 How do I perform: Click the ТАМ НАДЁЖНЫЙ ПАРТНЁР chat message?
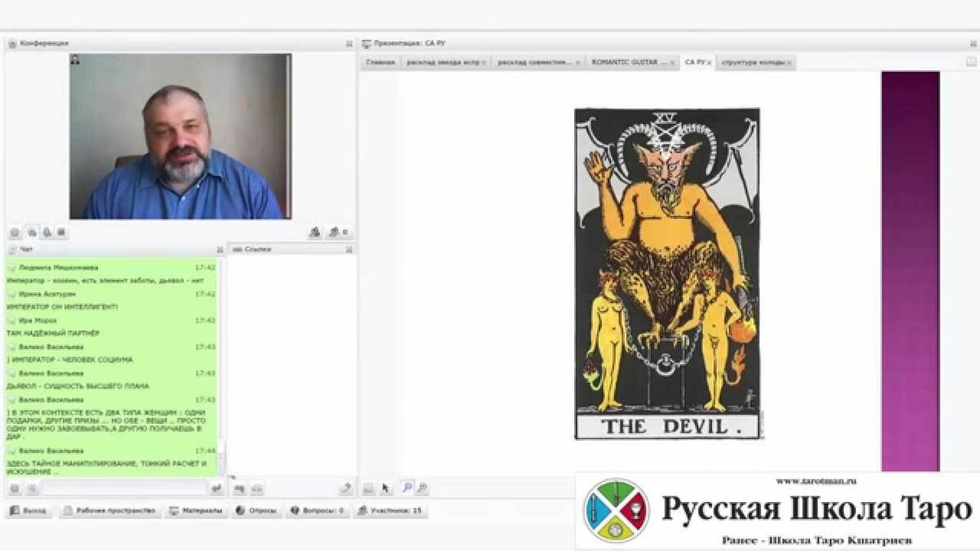pyautogui.click(x=53, y=333)
